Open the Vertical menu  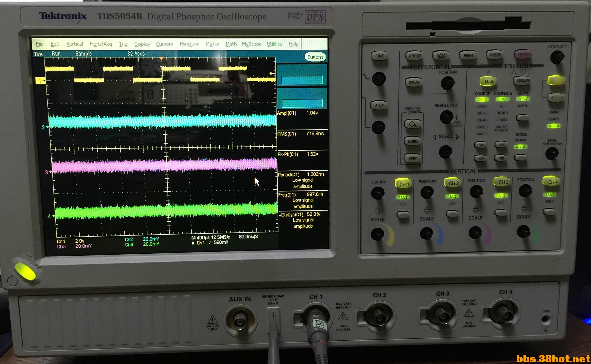75,44
